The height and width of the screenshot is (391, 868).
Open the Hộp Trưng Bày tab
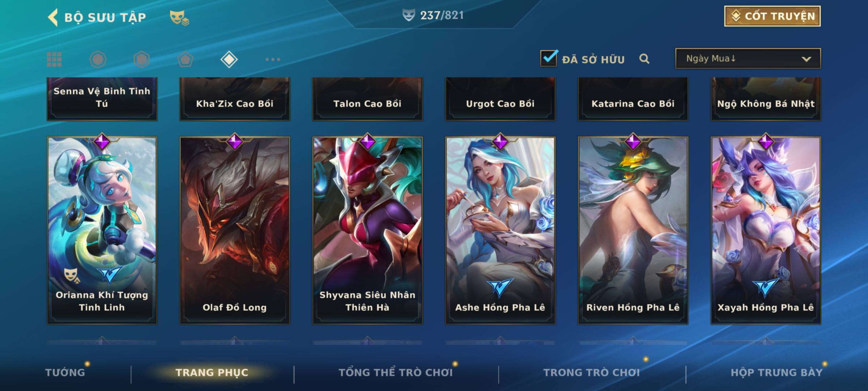pyautogui.click(x=776, y=373)
